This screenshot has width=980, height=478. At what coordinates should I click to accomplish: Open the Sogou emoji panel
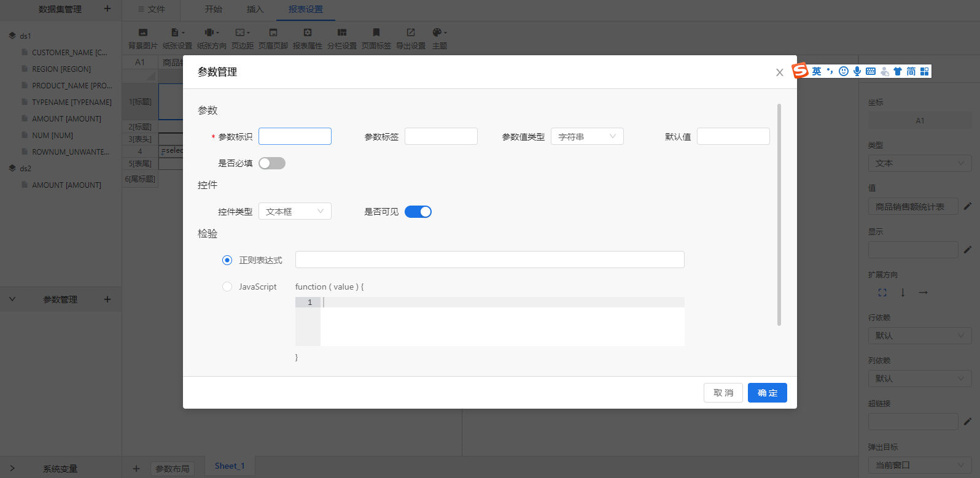click(x=844, y=71)
